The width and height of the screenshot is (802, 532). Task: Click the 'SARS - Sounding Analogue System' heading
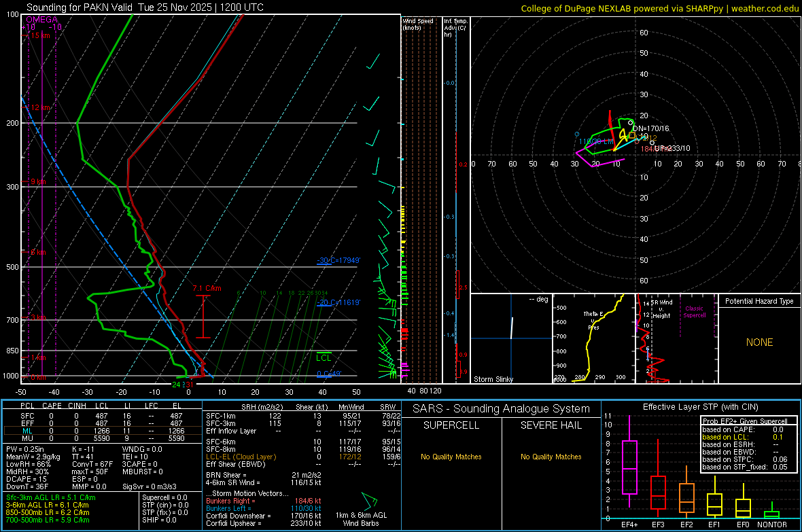coord(502,409)
